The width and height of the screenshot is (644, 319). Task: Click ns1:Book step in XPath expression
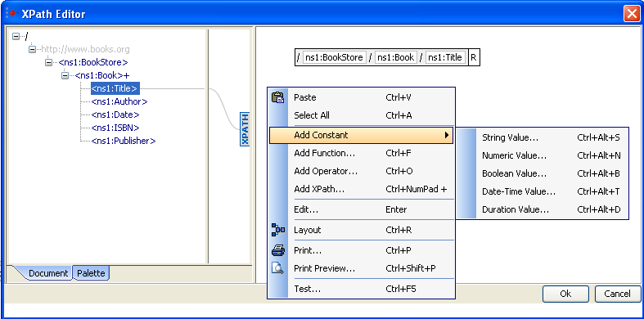pyautogui.click(x=395, y=57)
